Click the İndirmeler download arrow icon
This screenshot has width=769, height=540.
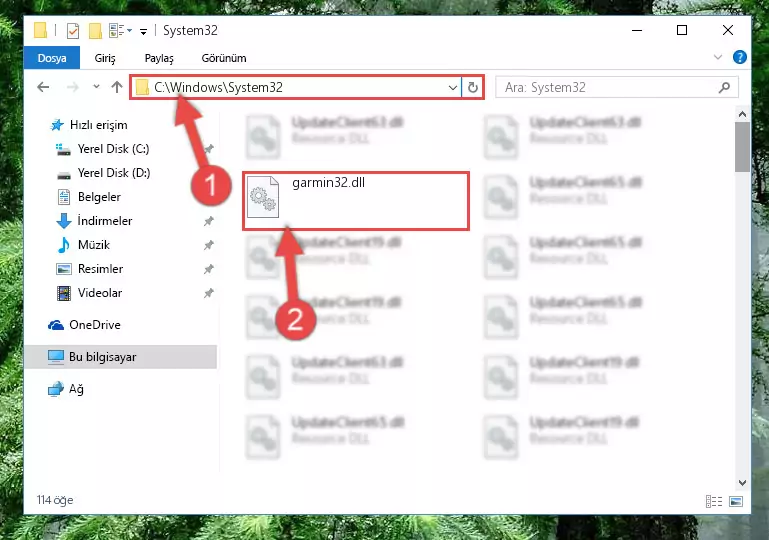(64, 221)
